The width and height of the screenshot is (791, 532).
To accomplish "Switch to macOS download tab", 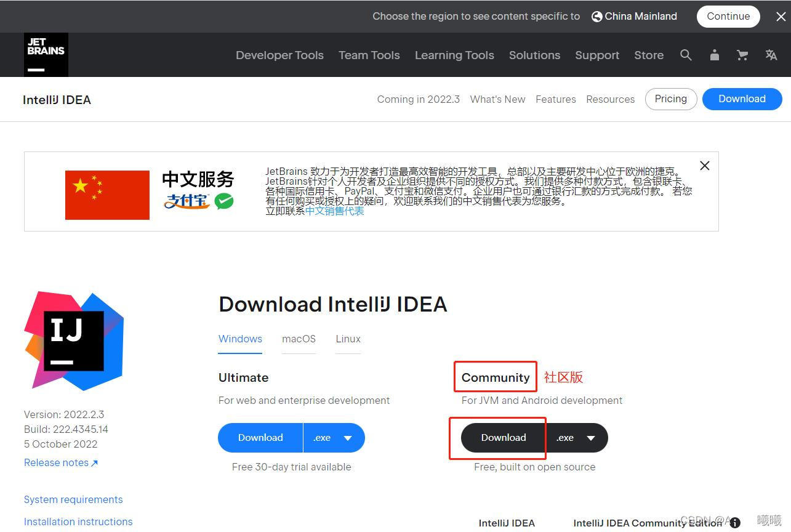I will pyautogui.click(x=299, y=339).
